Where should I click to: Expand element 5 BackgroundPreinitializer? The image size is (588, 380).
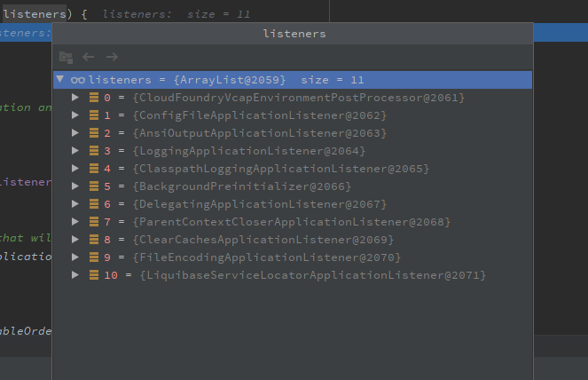(75, 186)
